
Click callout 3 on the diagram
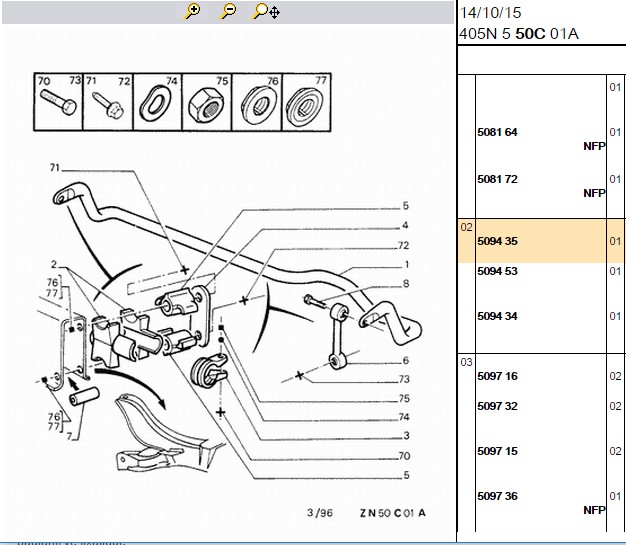coord(406,436)
